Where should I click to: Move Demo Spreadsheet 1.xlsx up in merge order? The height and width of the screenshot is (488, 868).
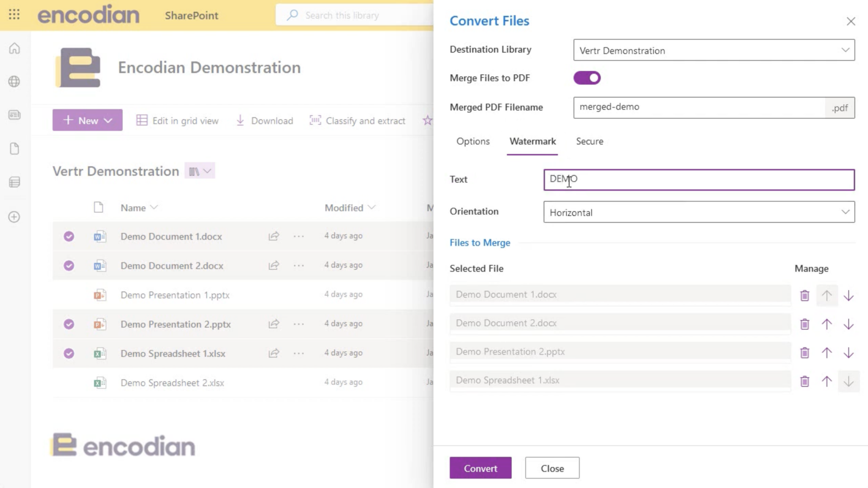826,382
